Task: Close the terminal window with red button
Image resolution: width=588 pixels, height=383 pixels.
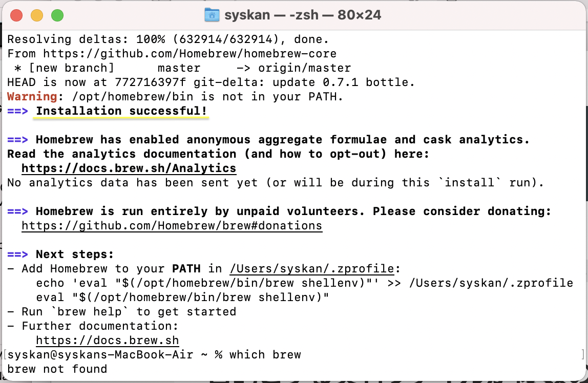Action: pos(16,15)
